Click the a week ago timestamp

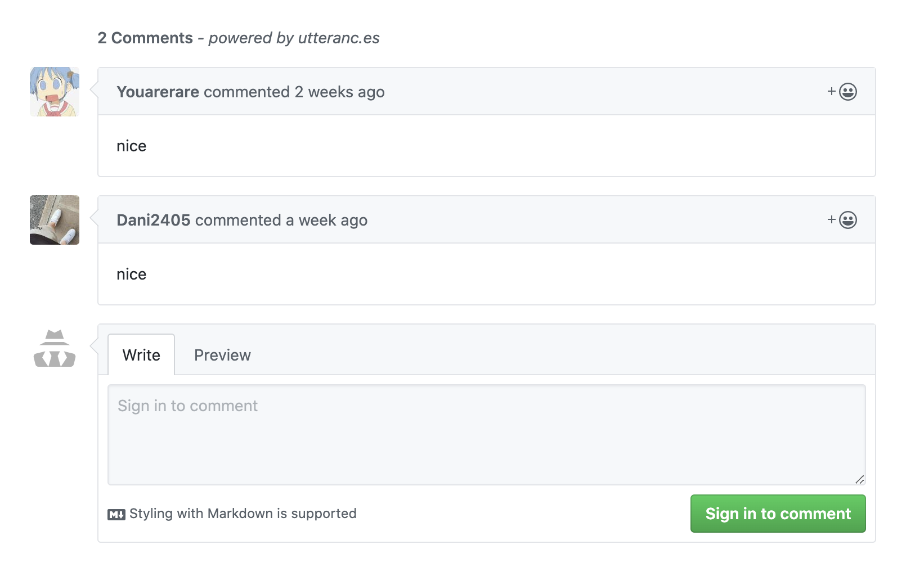click(326, 220)
